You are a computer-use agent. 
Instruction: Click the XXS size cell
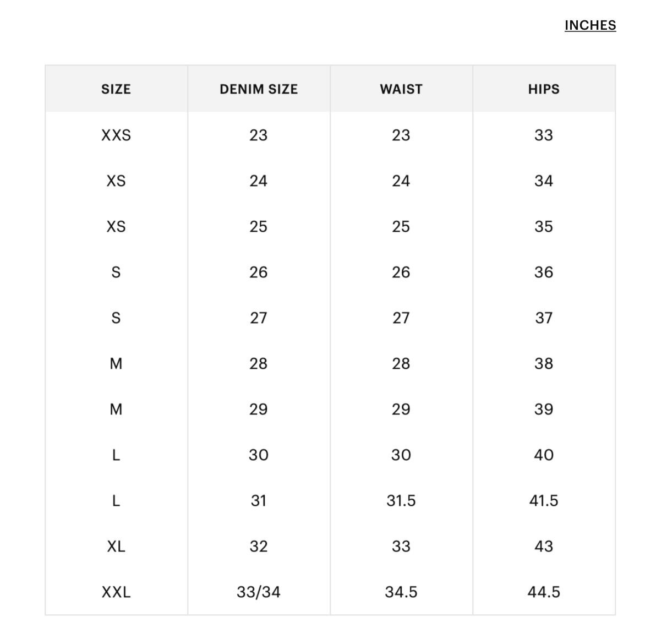click(116, 135)
